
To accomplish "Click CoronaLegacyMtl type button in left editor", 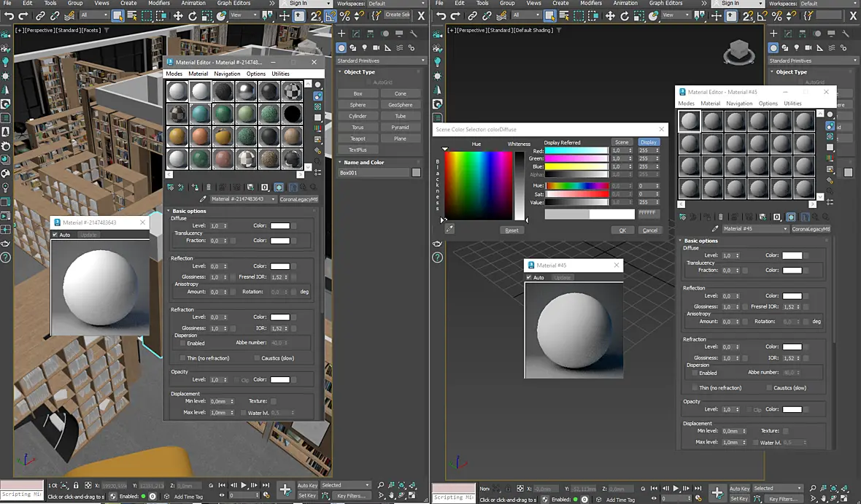I will tap(298, 198).
